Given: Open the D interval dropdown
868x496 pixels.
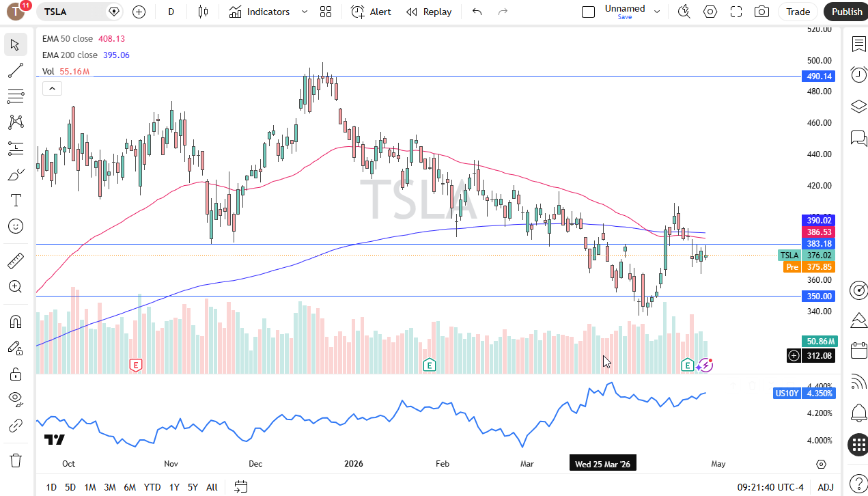Looking at the screenshot, I should [171, 12].
